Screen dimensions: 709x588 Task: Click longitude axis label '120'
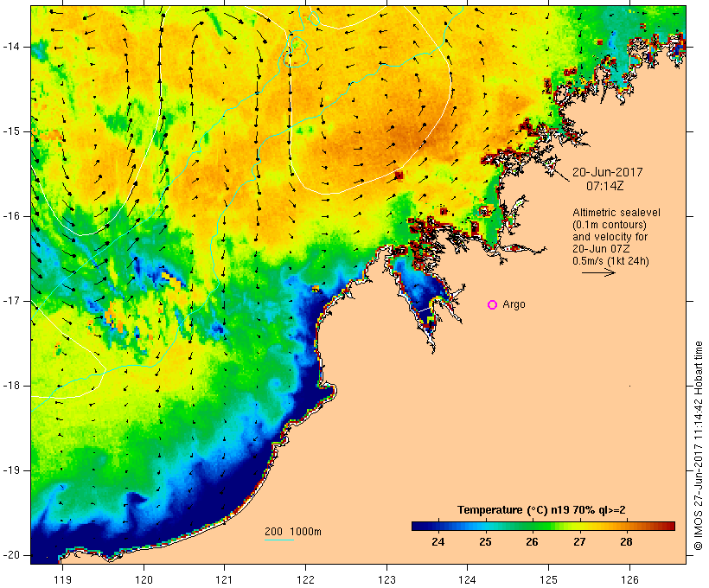click(x=144, y=579)
